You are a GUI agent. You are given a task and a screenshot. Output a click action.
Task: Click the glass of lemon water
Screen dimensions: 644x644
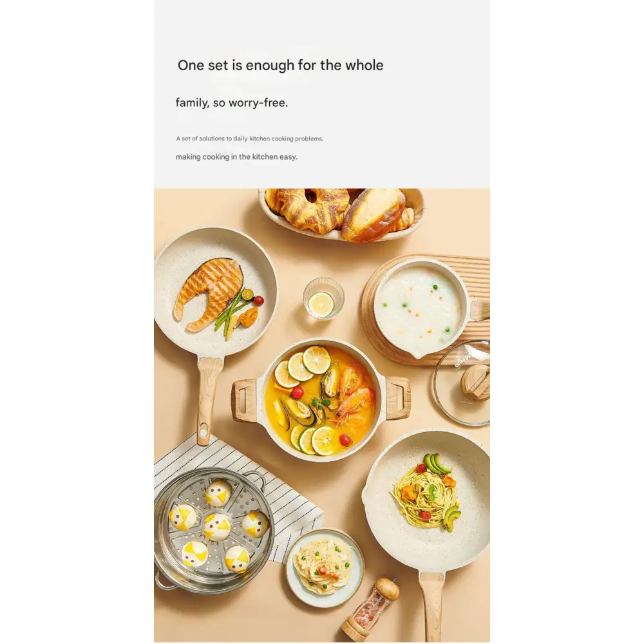tap(323, 298)
